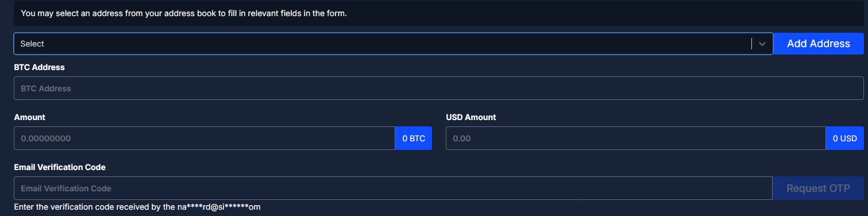Click the Add Address button
Image resolution: width=868 pixels, height=216 pixels.
pos(818,44)
